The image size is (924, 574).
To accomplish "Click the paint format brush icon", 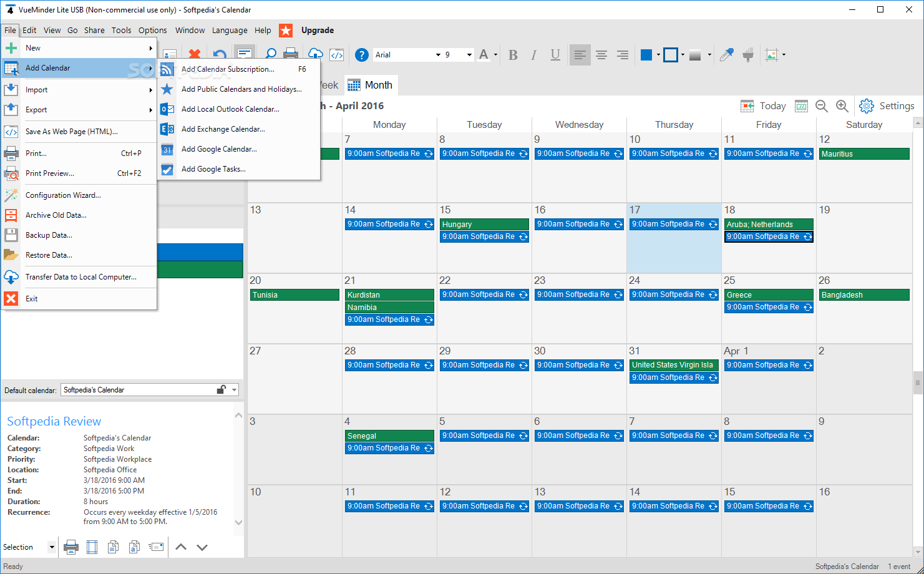I will point(748,55).
